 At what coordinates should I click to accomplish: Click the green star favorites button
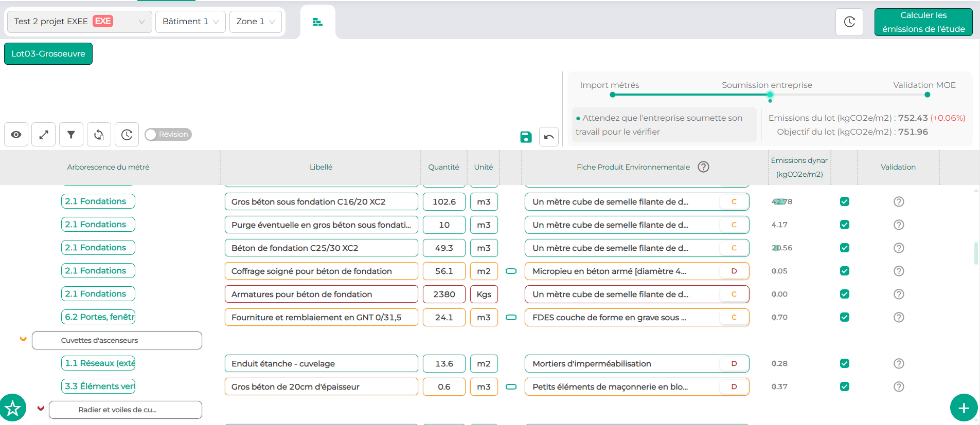(13, 408)
